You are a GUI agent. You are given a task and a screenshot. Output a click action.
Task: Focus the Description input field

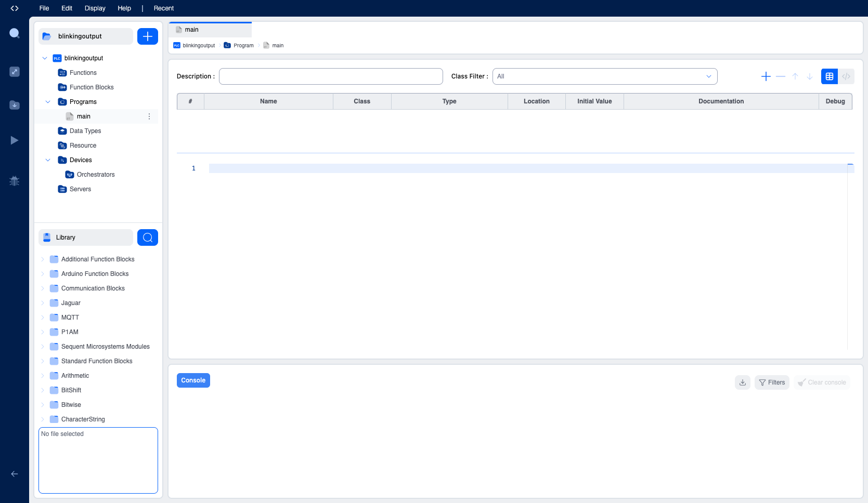[x=331, y=76]
